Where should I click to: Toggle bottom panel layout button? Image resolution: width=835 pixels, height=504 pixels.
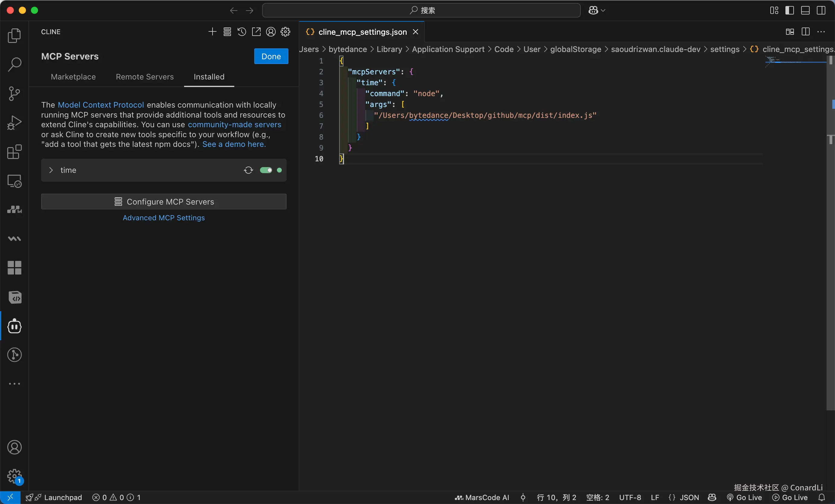(805, 11)
